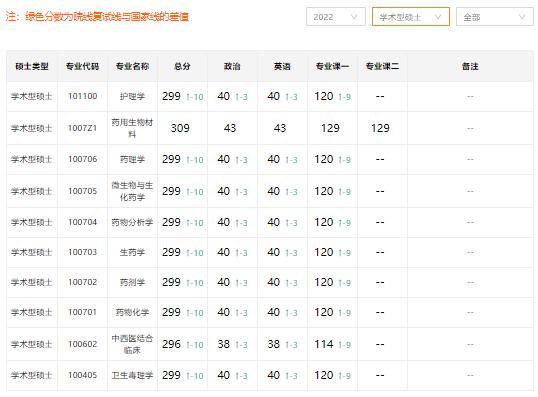This screenshot has height=397, width=538.
Task: Click 学术型硕士 cell in the 药理学 row
Action: click(x=32, y=159)
